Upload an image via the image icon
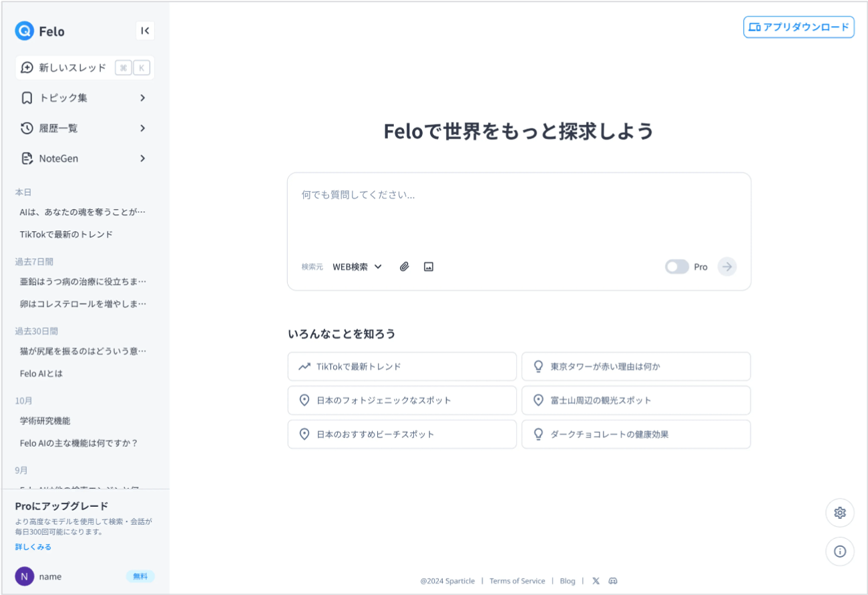868x595 pixels. click(x=428, y=266)
